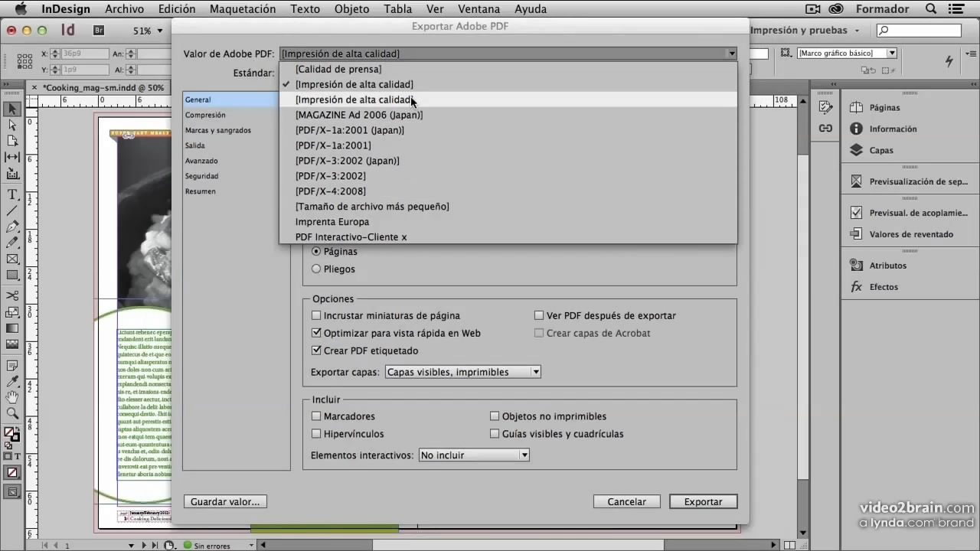
Task: Open the Impresión y pruebas workspace menu
Action: (x=805, y=31)
